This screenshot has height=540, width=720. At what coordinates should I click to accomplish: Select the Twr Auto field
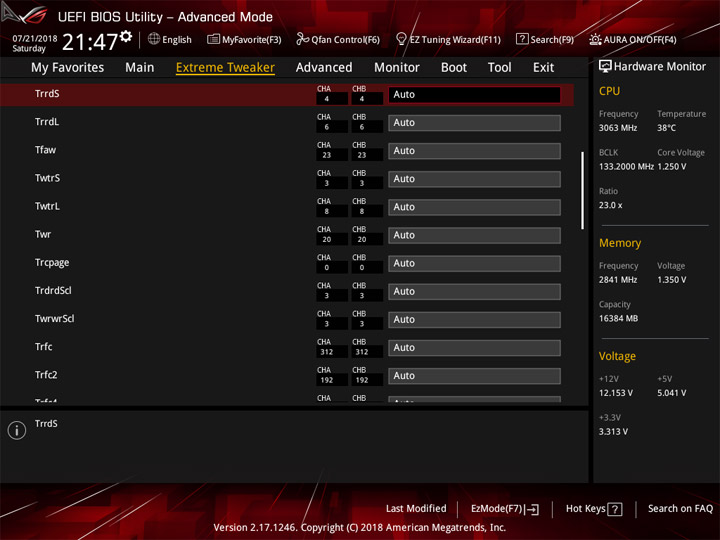coord(474,235)
